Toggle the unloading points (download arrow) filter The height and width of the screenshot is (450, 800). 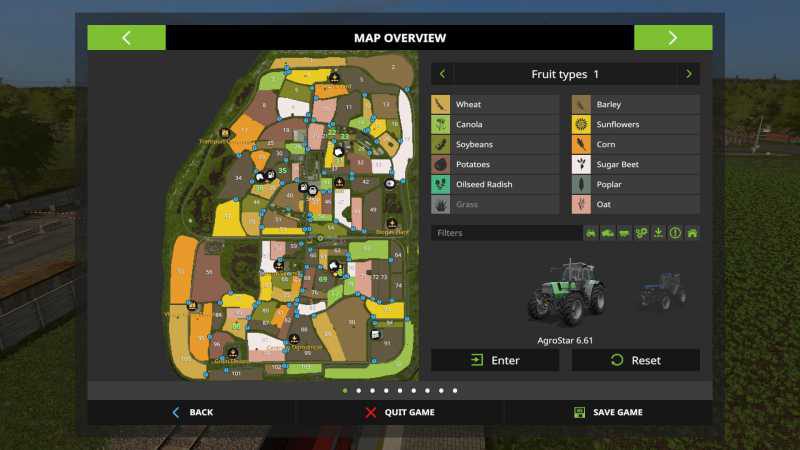tap(658, 233)
